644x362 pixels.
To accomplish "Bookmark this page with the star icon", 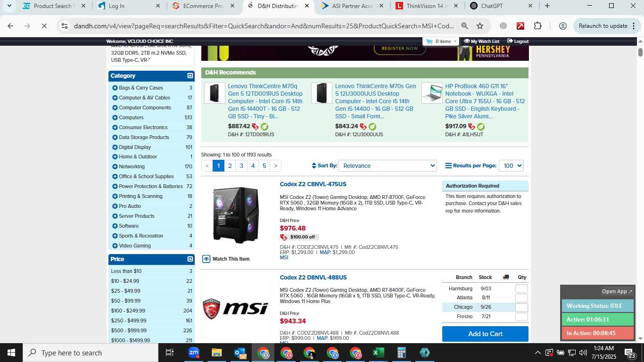I will tap(480, 26).
